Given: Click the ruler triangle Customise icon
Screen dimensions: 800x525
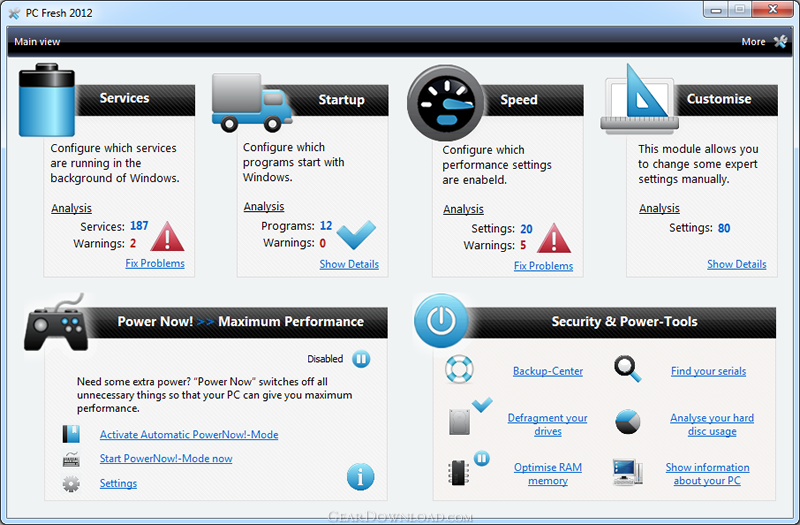Looking at the screenshot, I should coord(639,99).
